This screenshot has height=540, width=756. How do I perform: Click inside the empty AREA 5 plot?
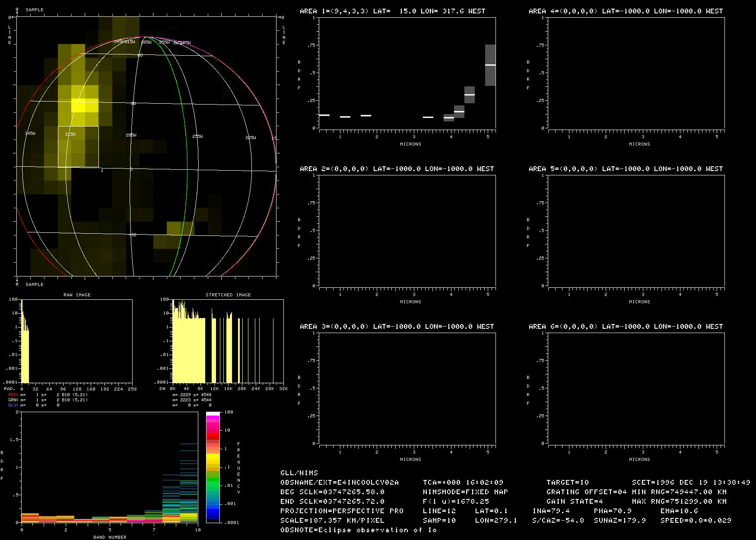click(636, 230)
